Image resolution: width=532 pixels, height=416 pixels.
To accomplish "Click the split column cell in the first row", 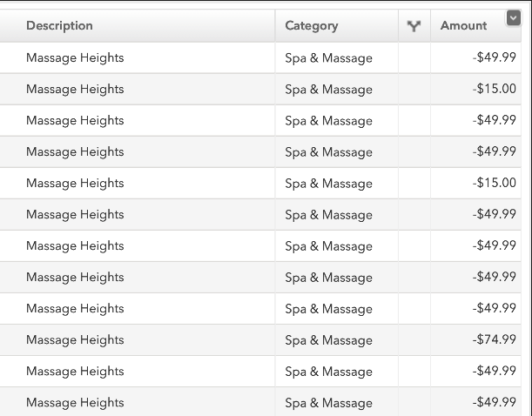I will (414, 58).
